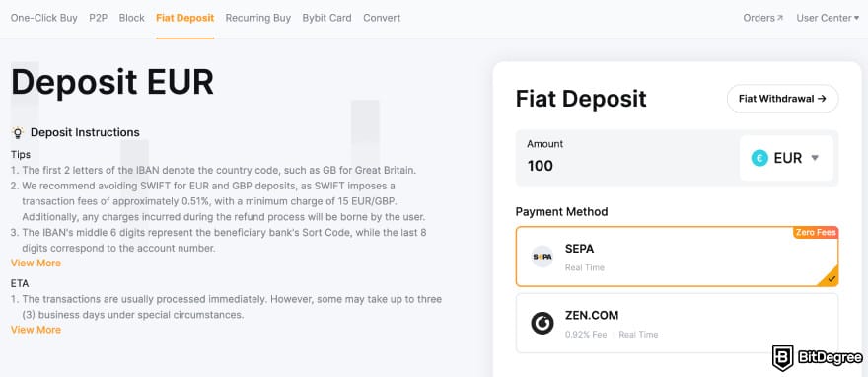The height and width of the screenshot is (377, 868).
Task: Click the ETA section label
Action: 20,283
